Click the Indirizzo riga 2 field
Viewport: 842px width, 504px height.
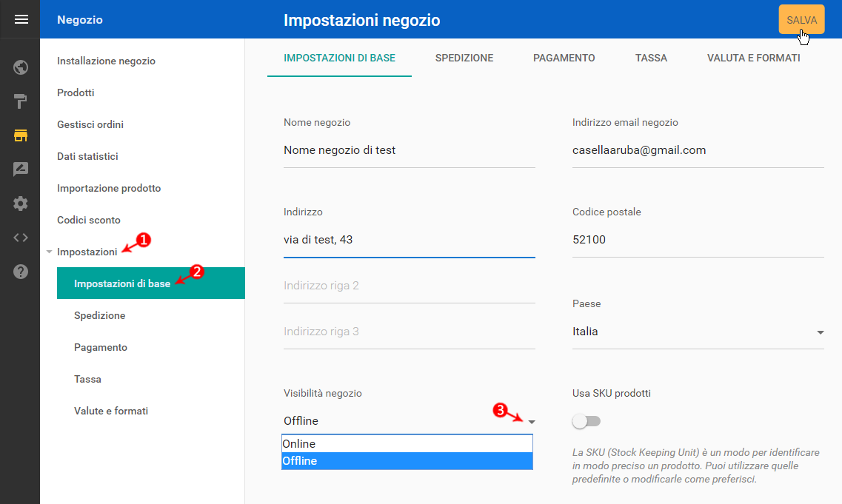409,286
